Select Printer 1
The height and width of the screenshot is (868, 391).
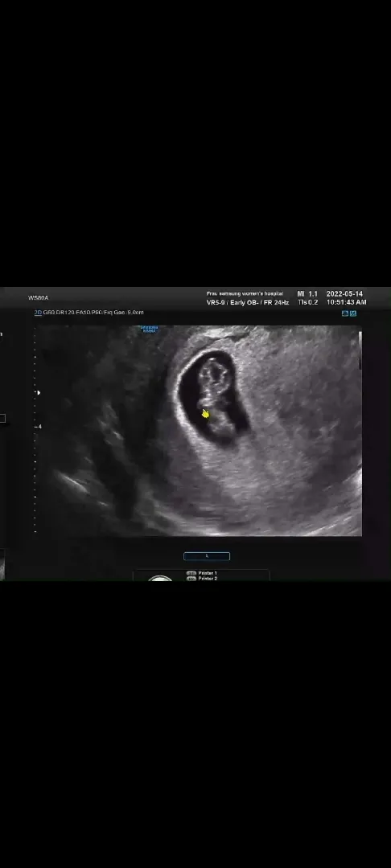point(208,573)
